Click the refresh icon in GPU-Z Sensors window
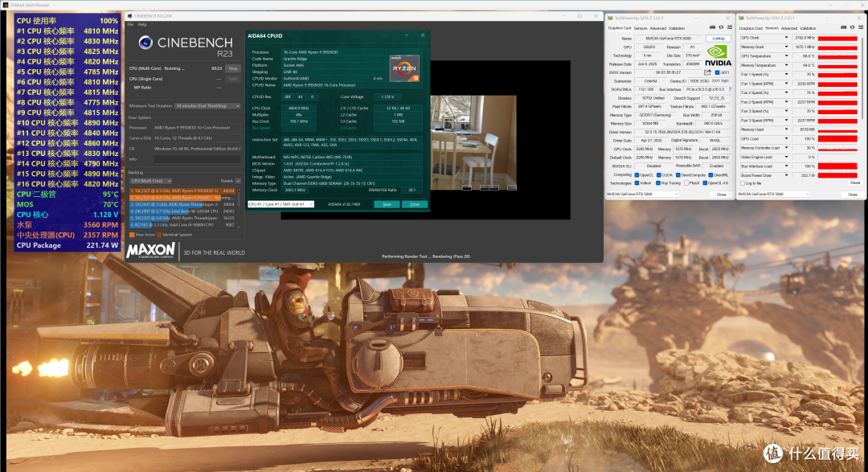 (x=852, y=27)
